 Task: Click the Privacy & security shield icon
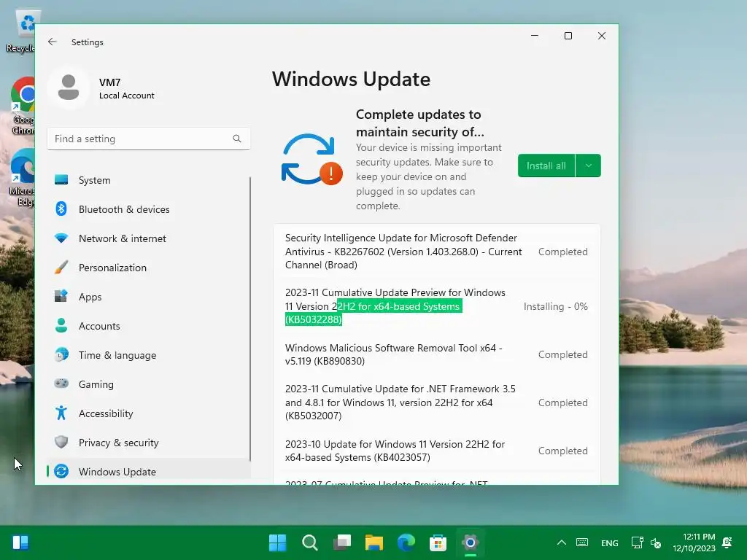61,442
